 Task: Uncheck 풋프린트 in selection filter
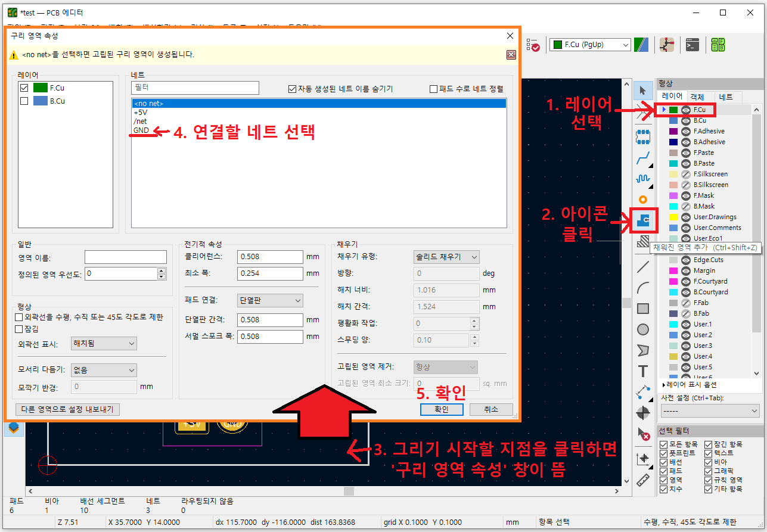tap(664, 453)
